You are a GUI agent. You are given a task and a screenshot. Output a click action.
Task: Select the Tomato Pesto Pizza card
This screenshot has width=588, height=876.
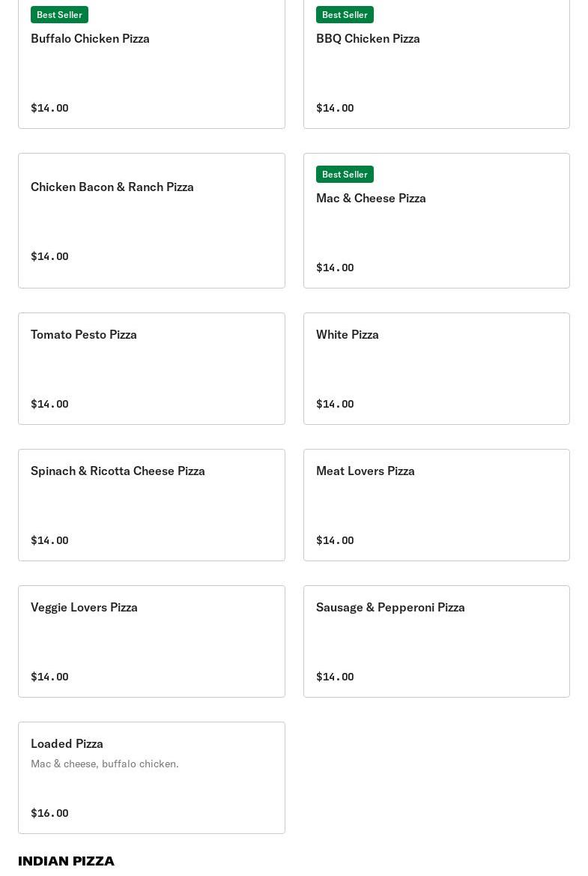[84, 335]
